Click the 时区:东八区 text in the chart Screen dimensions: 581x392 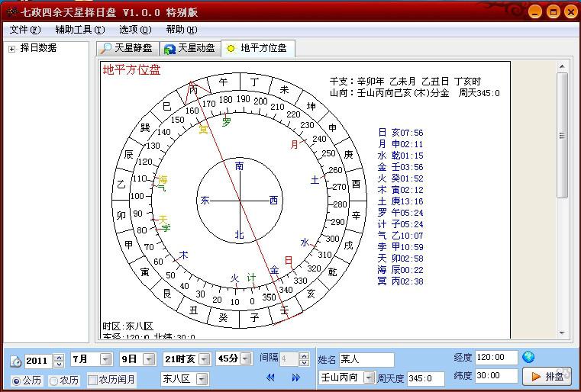tap(127, 326)
